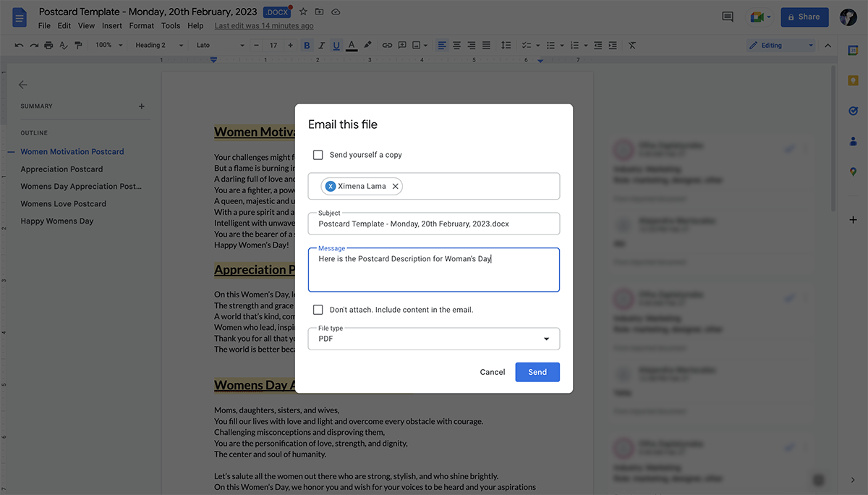Image resolution: width=868 pixels, height=495 pixels.
Task: Open the Insert menu
Action: [111, 25]
